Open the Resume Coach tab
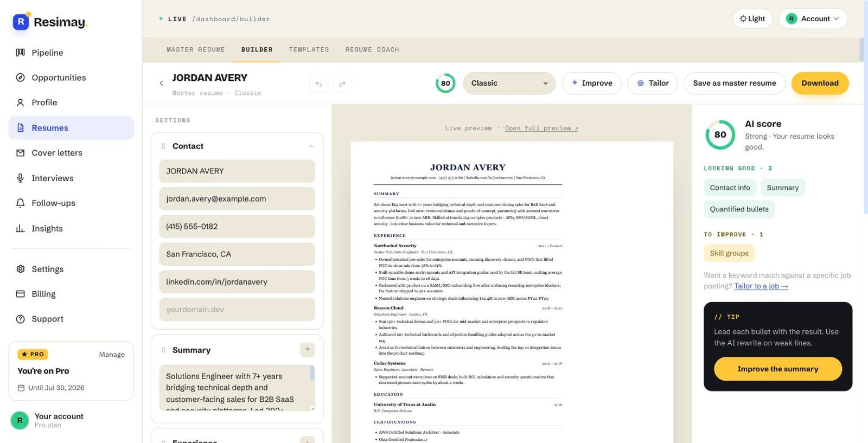This screenshot has height=443, width=868. pyautogui.click(x=372, y=50)
